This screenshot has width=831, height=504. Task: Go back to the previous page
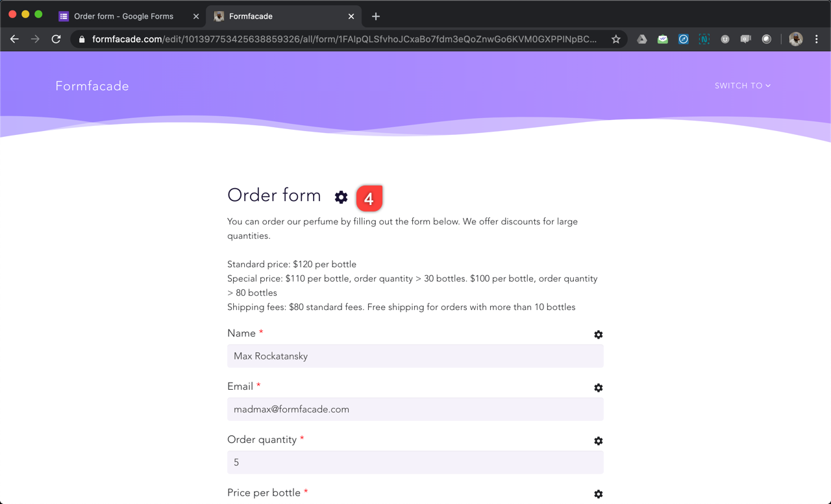[14, 39]
